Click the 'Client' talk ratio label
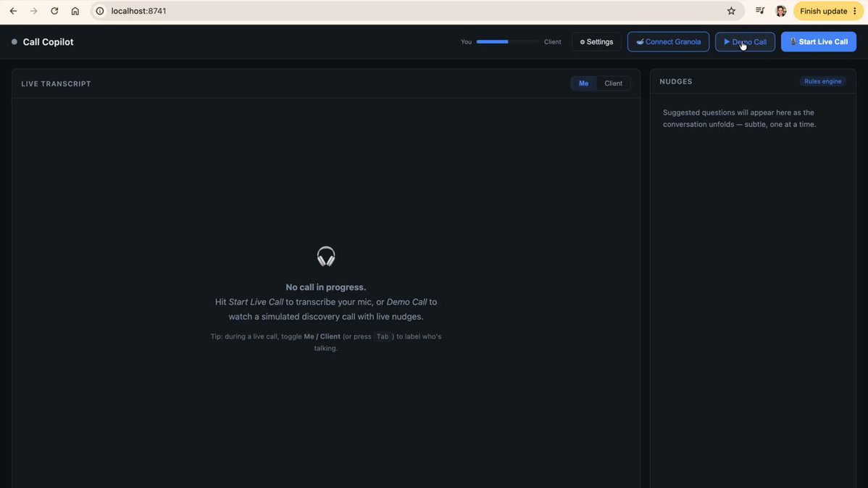Viewport: 868px width, 488px height. point(553,42)
